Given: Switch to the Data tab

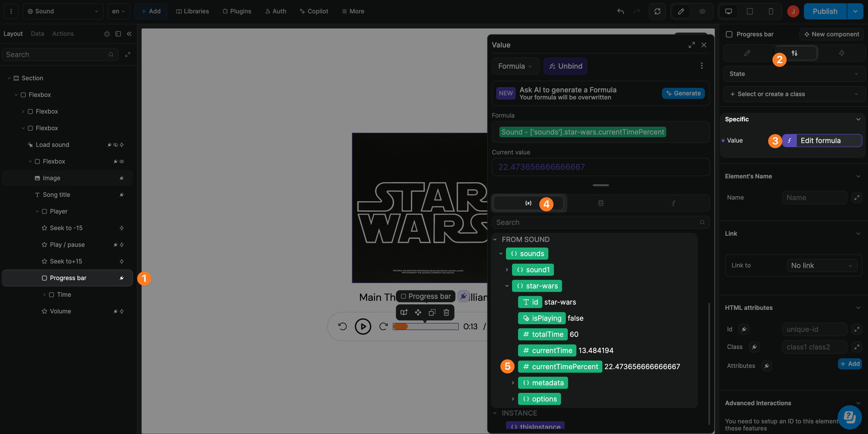Looking at the screenshot, I should point(37,34).
